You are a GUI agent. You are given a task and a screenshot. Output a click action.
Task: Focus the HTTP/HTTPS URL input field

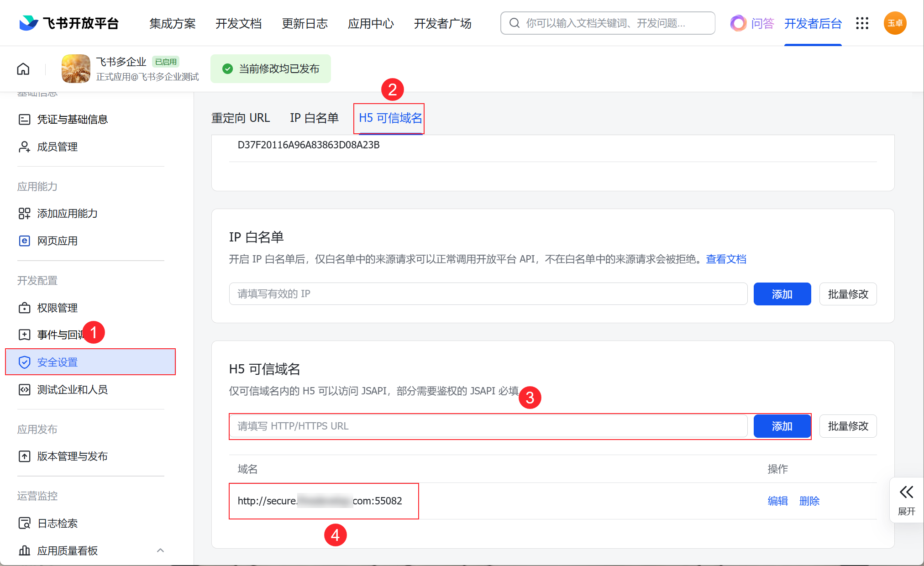tap(488, 426)
